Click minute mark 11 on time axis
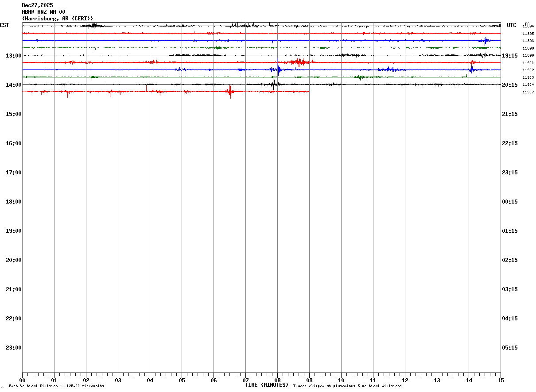Viewport: 536px width, 392px height. 373,380
